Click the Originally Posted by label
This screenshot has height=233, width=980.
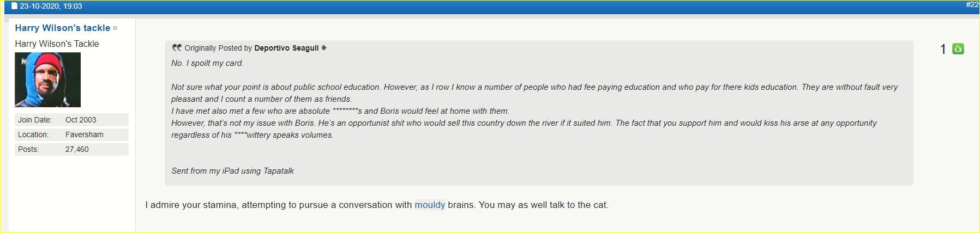coord(218,48)
